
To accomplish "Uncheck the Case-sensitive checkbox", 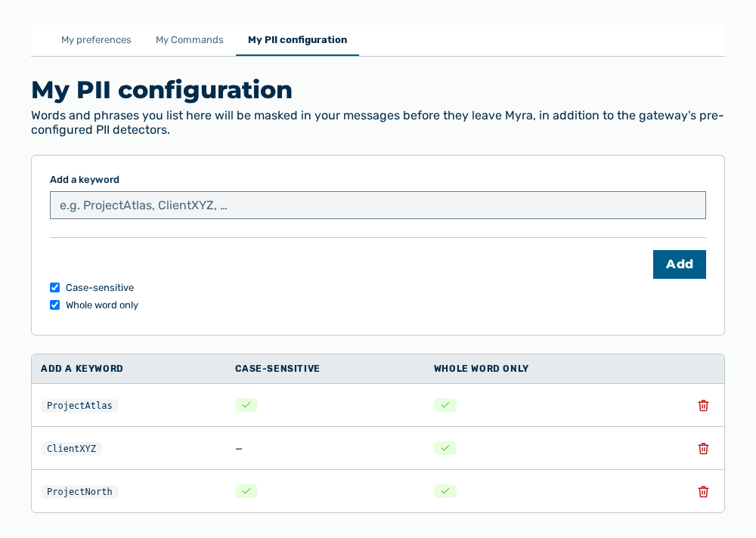I will click(x=55, y=288).
